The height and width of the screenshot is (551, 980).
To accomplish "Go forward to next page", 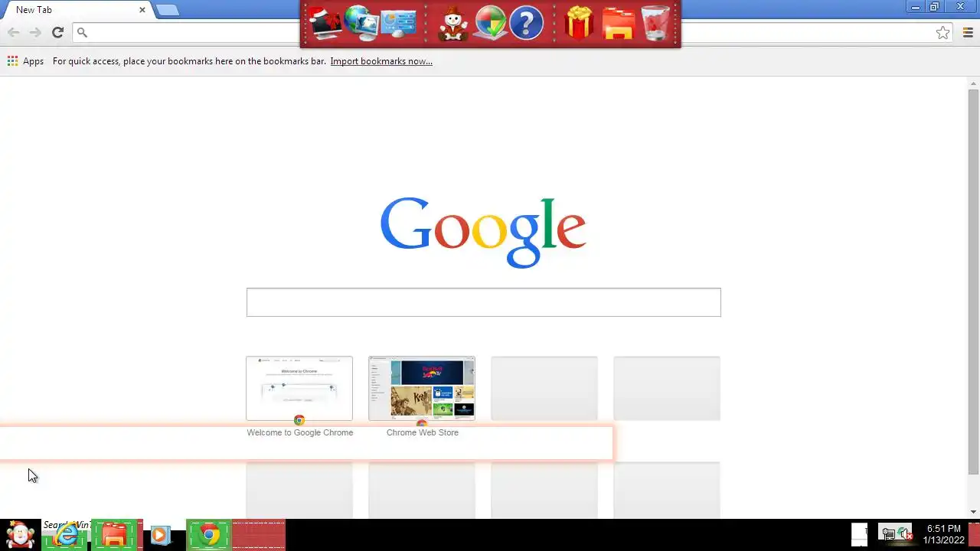I will click(x=35, y=32).
